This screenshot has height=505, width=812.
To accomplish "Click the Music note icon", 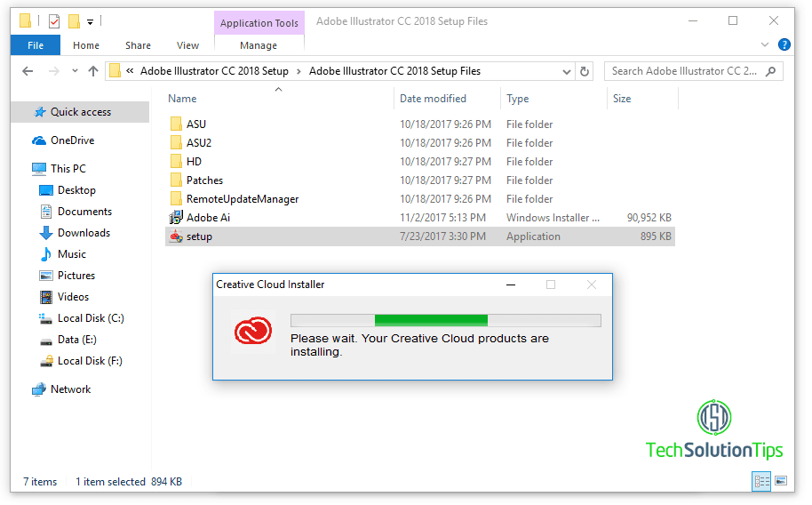I will point(46,254).
